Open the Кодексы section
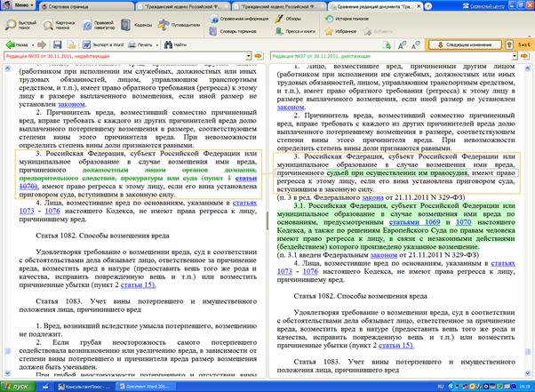The image size is (535, 392). point(137,25)
